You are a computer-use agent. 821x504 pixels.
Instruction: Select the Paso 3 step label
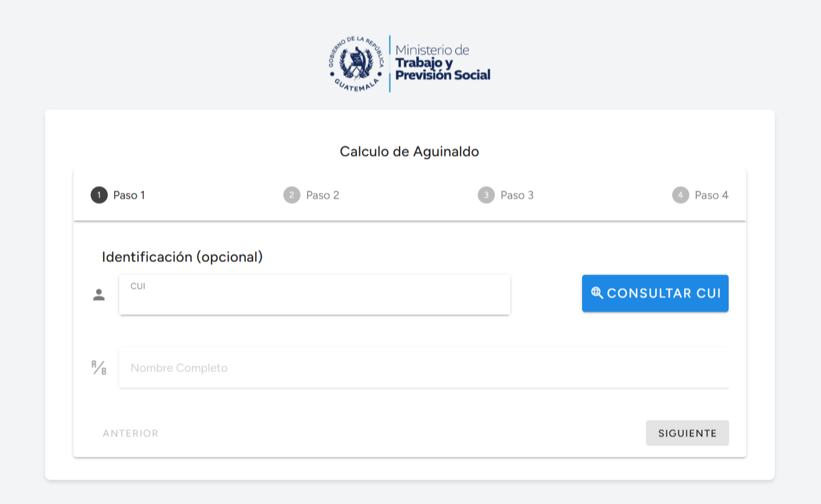[518, 195]
